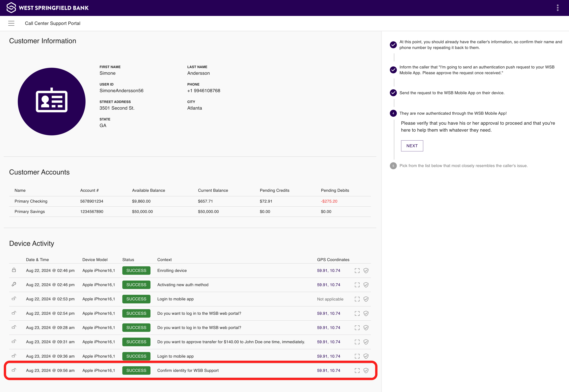Image resolution: width=569 pixels, height=392 pixels.
Task: Click the grayed step 5 circle icon
Action: 393,166
